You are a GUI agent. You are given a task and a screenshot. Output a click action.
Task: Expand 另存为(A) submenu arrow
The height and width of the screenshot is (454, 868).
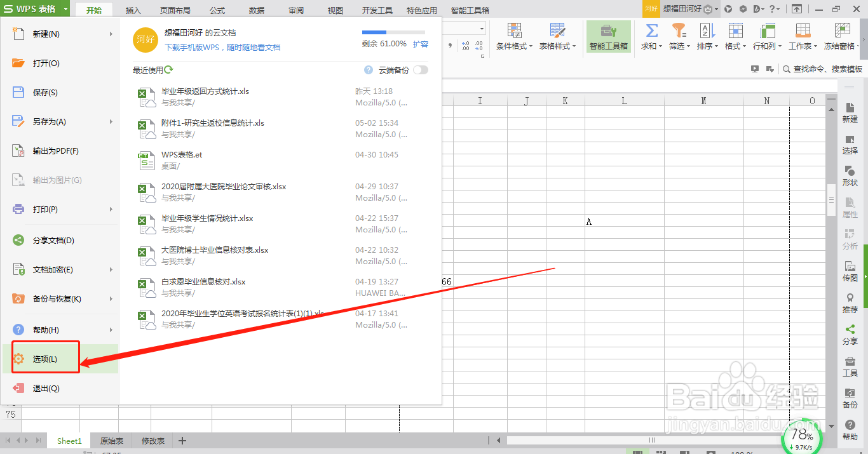111,121
